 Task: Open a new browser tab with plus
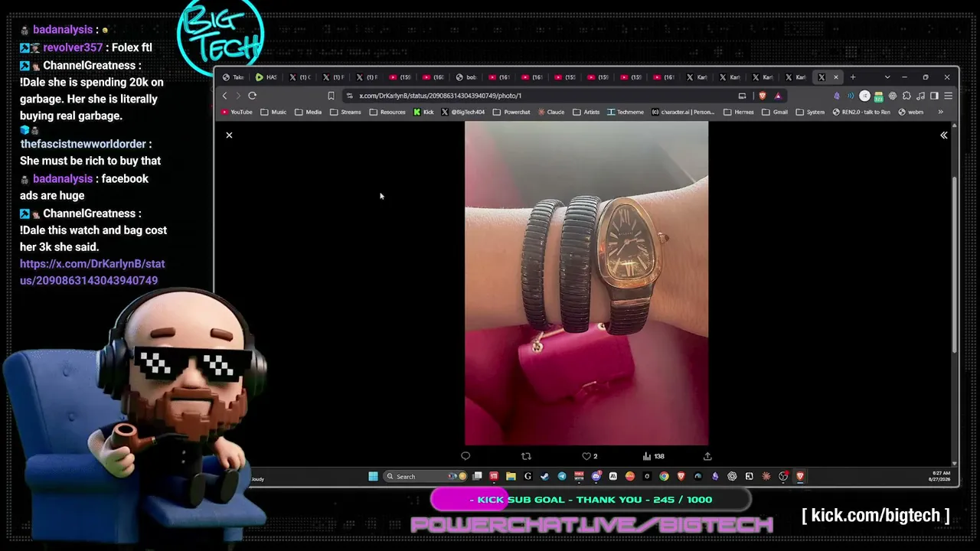point(852,77)
